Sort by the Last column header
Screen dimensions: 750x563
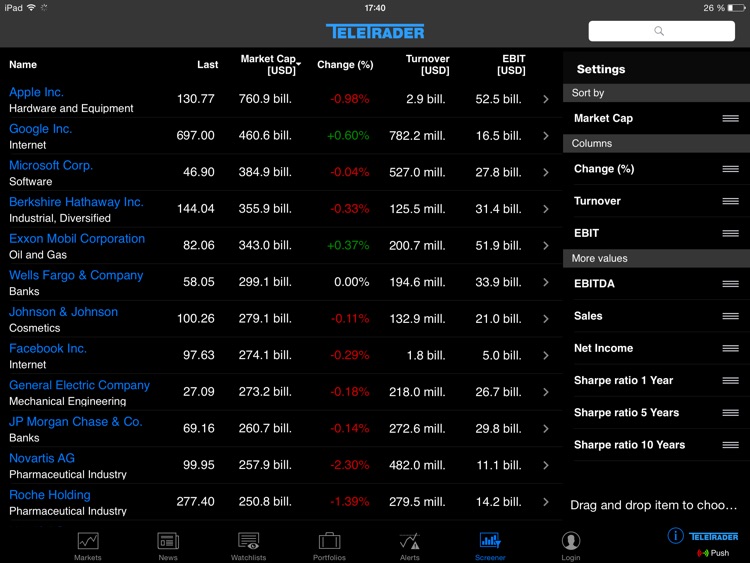(x=208, y=65)
